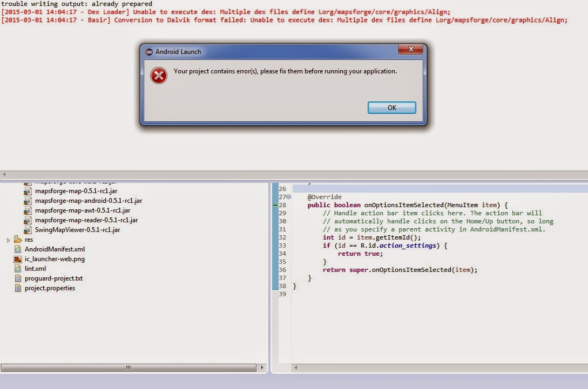588x389 pixels.
Task: Select proguard-project.txt
Action: (x=53, y=278)
